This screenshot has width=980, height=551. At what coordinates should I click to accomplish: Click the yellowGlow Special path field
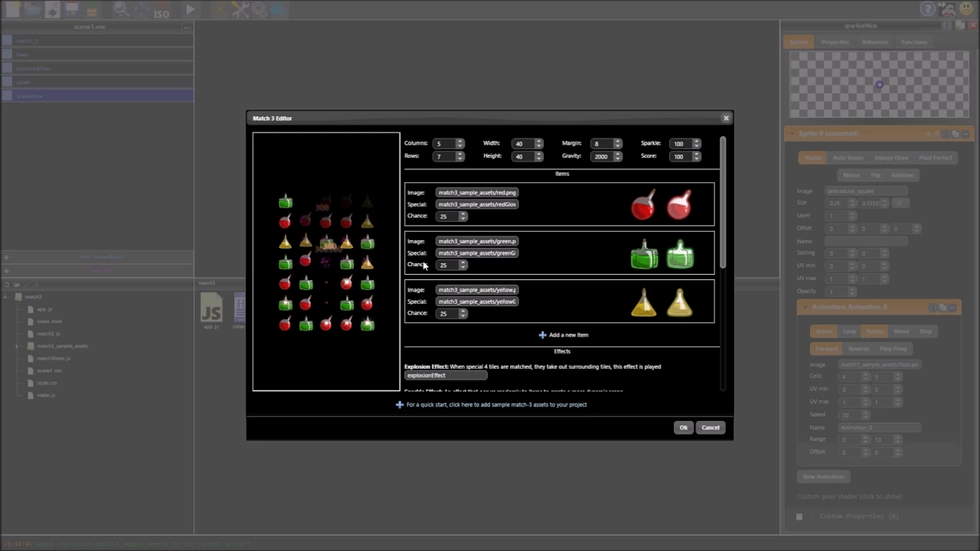tap(477, 302)
